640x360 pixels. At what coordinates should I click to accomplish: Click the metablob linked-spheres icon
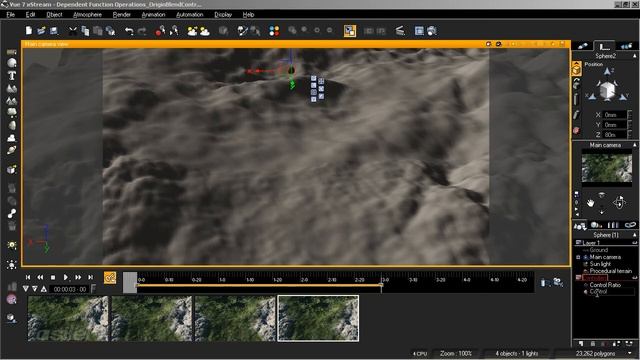[x=12, y=213]
